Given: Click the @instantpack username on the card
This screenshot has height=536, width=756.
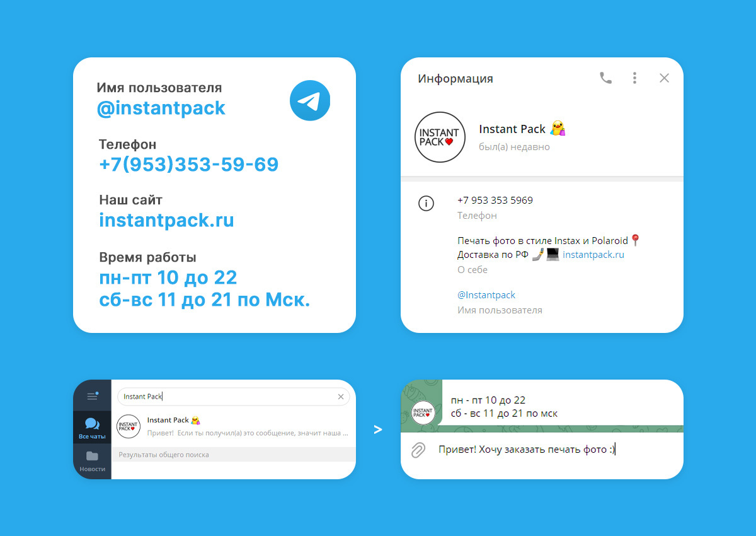Looking at the screenshot, I should click(161, 108).
